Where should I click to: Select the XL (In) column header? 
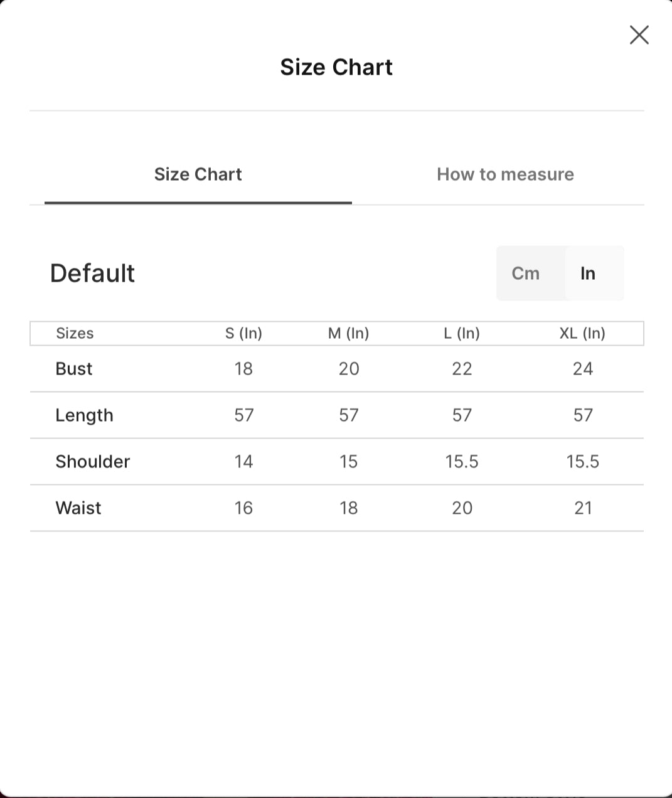tap(582, 333)
